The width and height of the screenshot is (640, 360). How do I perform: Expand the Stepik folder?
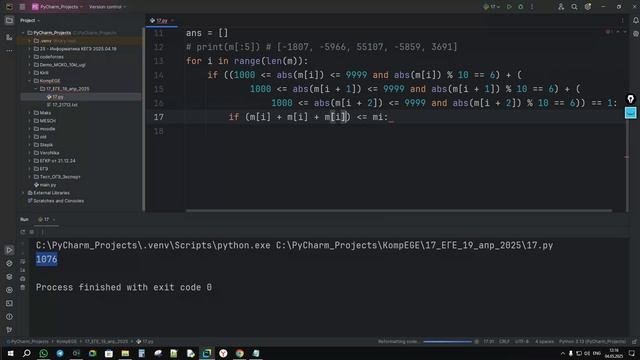click(30, 145)
